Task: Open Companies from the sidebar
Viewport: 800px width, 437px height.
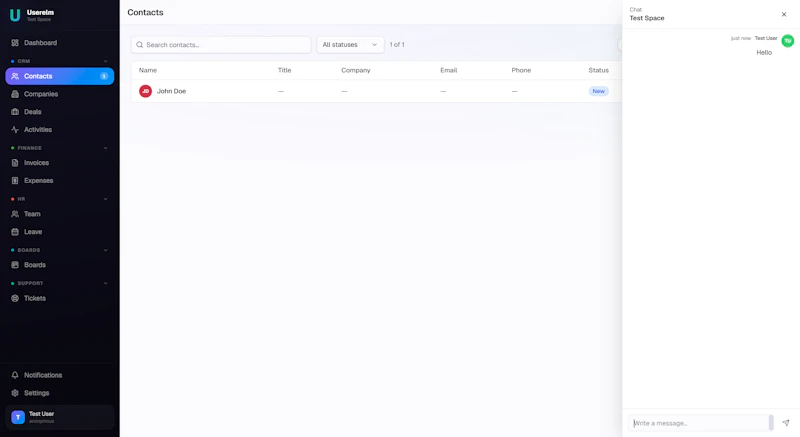Action: click(59, 94)
